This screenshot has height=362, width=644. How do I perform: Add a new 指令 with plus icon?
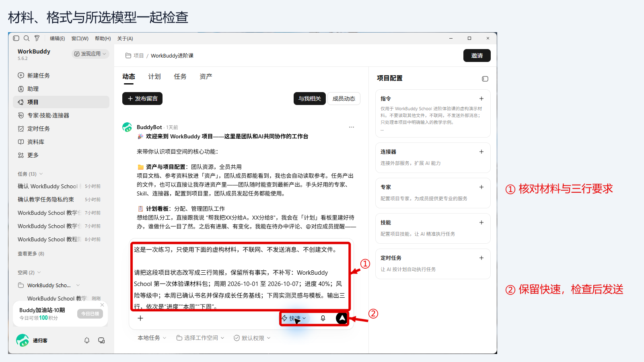click(x=481, y=99)
